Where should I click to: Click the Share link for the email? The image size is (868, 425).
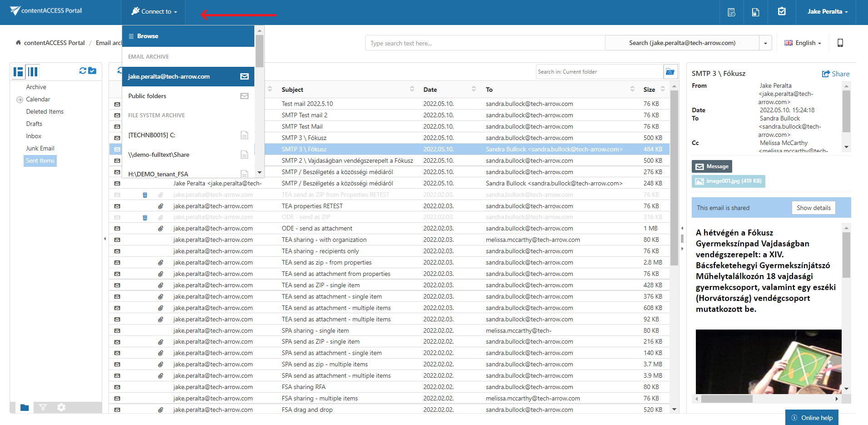click(x=835, y=74)
